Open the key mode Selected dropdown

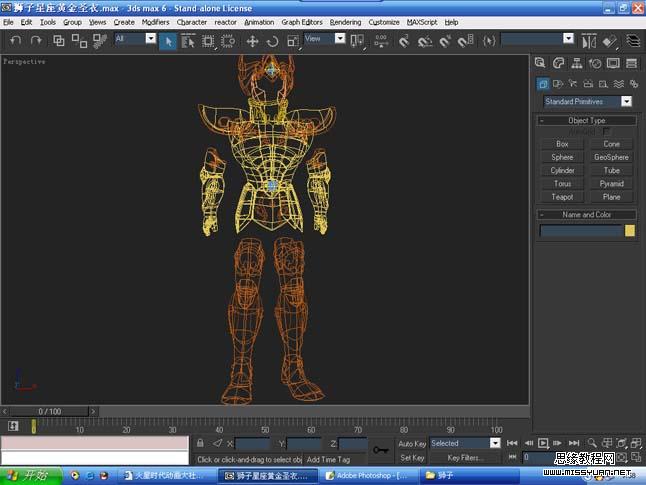click(x=495, y=443)
